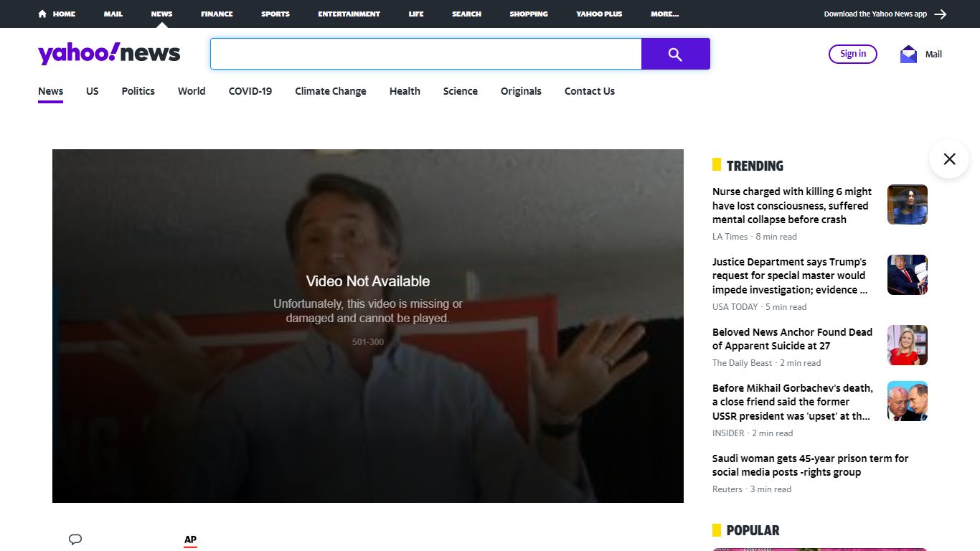
Task: Open Mail in the top navigation
Action: [113, 14]
